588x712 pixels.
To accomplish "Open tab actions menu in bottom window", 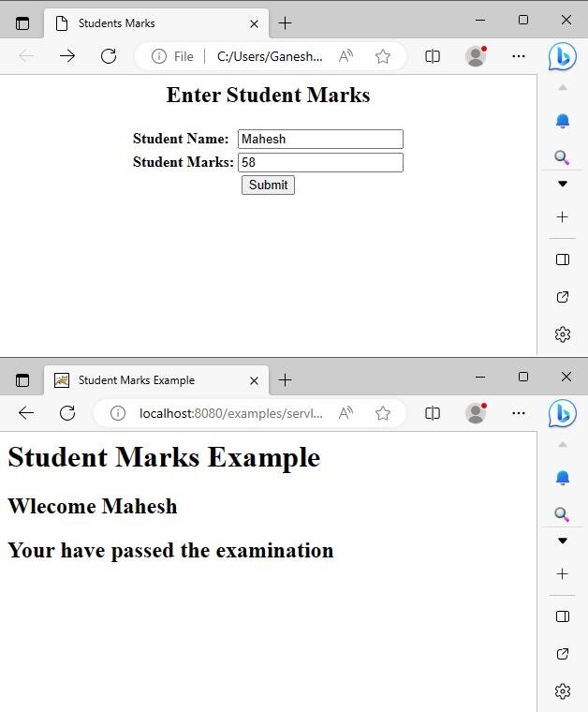I will point(22,379).
